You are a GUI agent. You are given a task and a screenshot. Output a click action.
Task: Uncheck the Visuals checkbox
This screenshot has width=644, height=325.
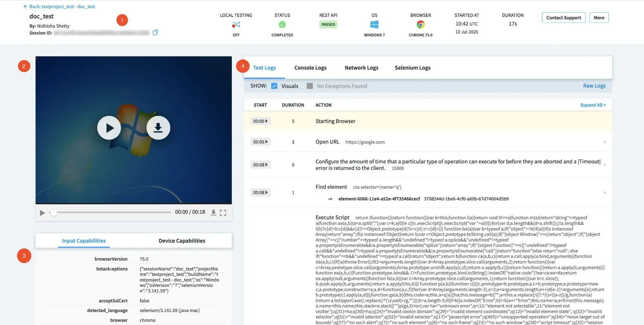pos(274,86)
